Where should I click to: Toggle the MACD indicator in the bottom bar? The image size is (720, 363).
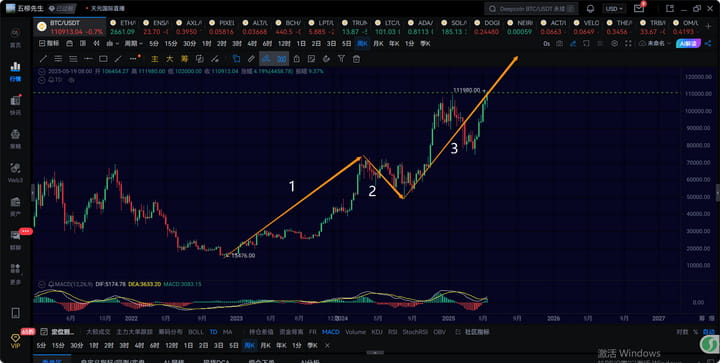pos(331,332)
